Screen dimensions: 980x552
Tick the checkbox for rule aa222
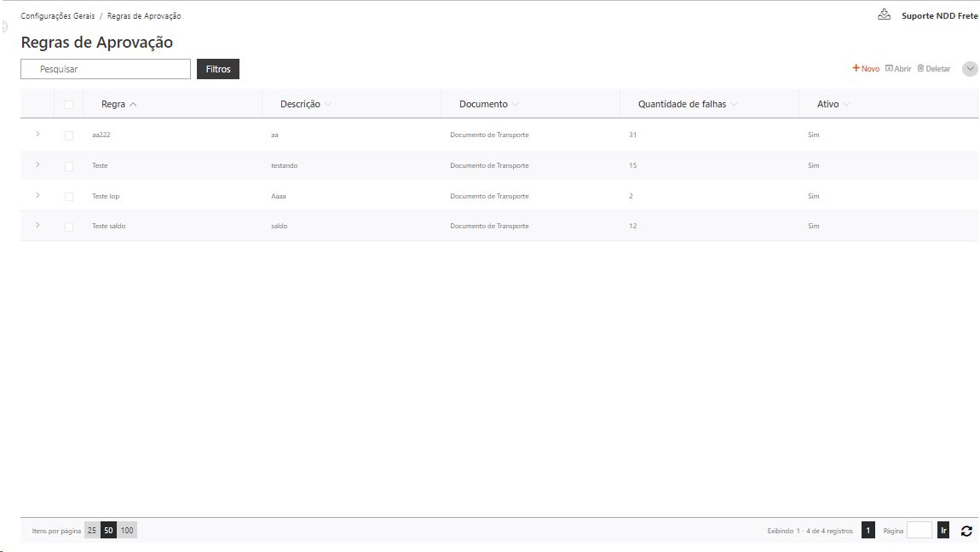click(69, 135)
